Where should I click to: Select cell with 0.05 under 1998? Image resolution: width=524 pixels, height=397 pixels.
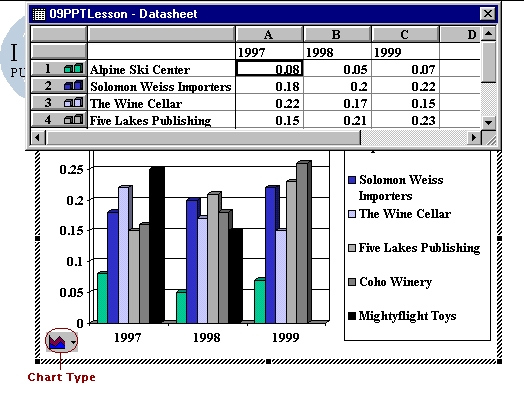pos(337,69)
